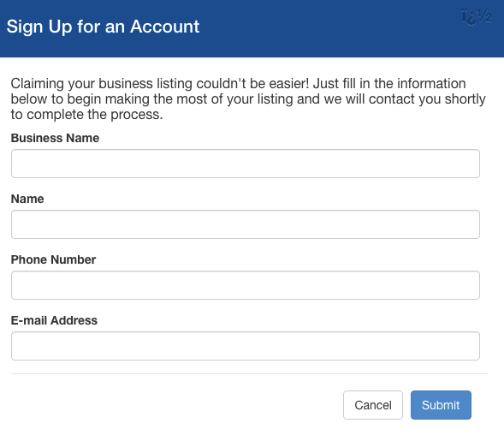Cancel the account sign-up form

(373, 405)
